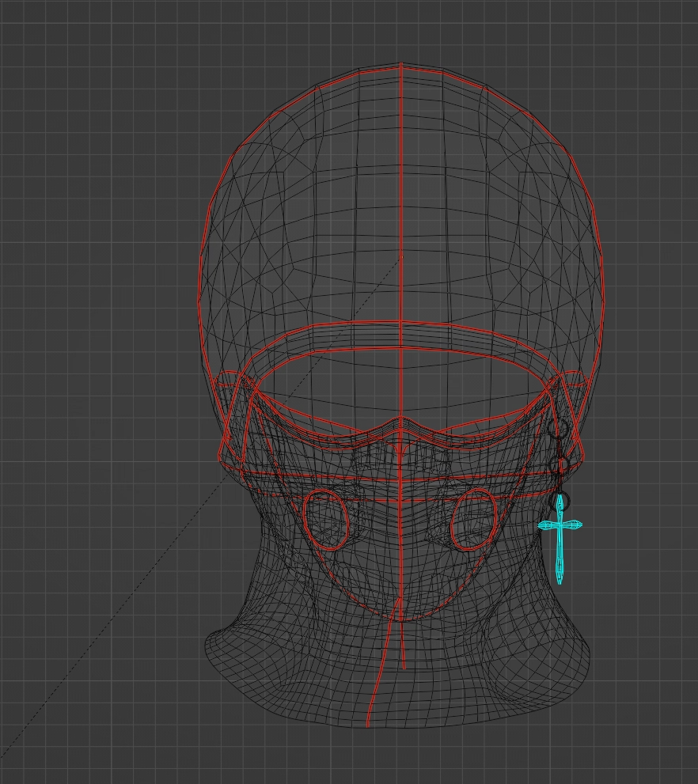The height and width of the screenshot is (784, 698).
Task: Select the horizontal bar of the cross earring
Action: 546,524
